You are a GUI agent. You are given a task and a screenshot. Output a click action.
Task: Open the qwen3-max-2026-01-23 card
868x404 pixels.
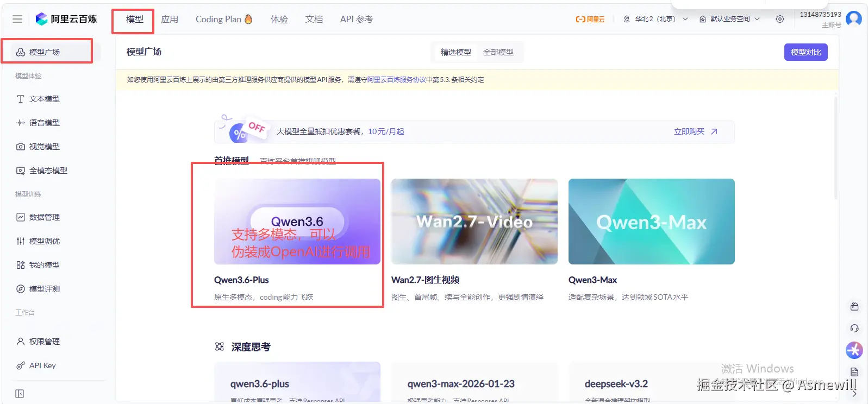474,382
